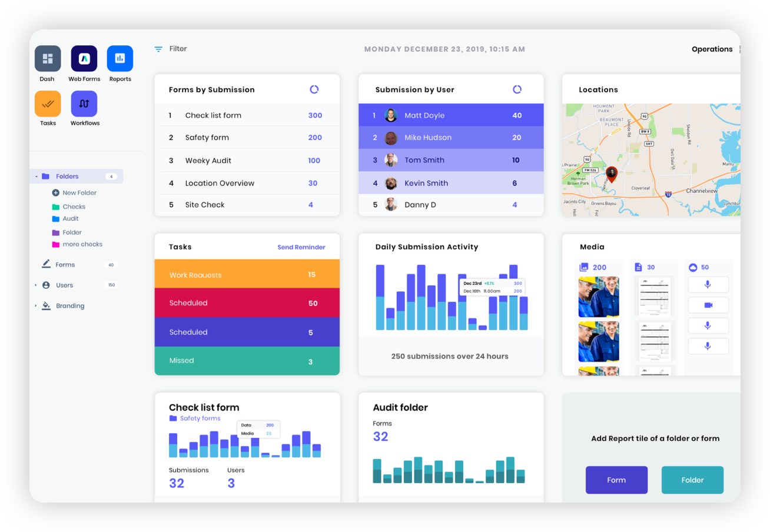
Task: Click the New Folder plus icon
Action: click(x=57, y=192)
